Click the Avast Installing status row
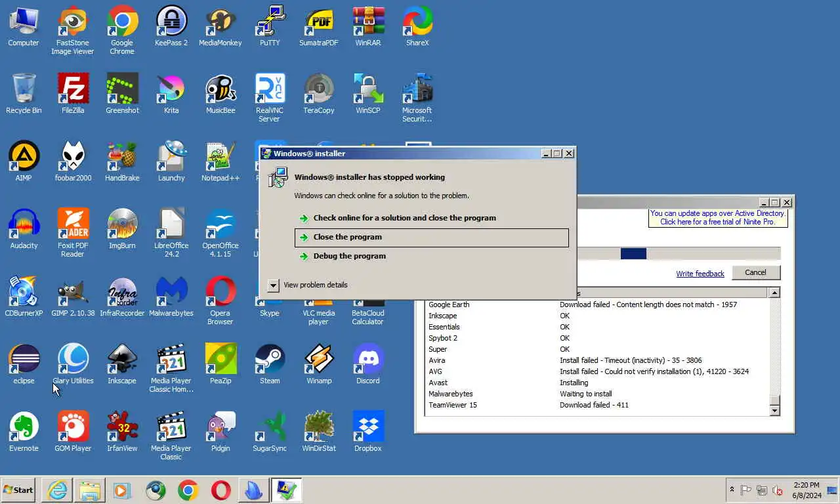 [x=597, y=383]
